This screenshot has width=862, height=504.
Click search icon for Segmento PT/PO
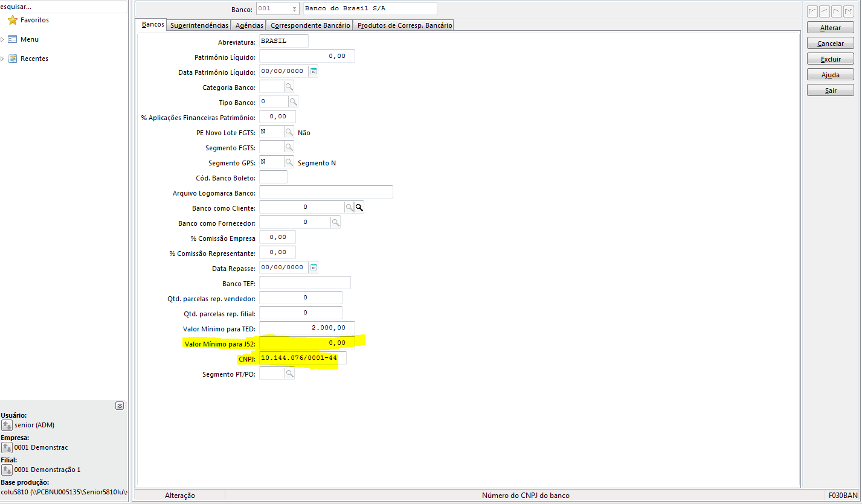point(289,374)
